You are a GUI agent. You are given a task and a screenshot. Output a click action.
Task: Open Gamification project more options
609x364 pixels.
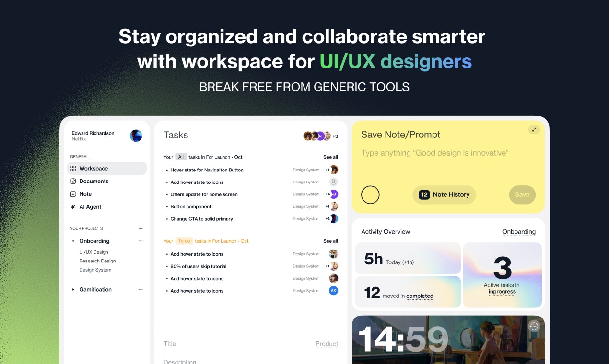click(x=141, y=290)
